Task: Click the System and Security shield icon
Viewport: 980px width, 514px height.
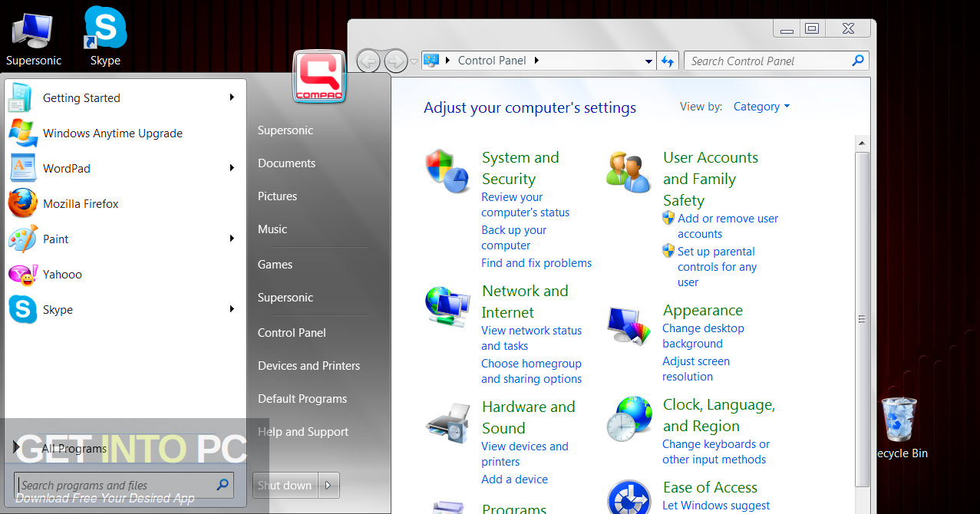Action: click(x=448, y=171)
